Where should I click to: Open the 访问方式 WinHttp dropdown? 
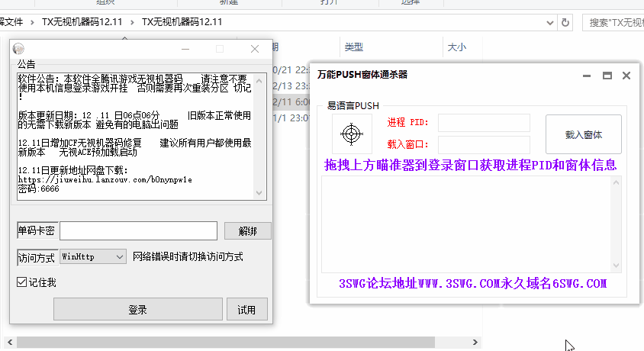[93, 256]
